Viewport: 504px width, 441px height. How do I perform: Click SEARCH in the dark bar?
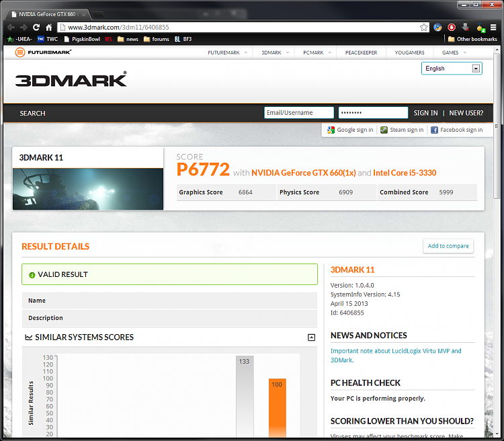(x=32, y=113)
